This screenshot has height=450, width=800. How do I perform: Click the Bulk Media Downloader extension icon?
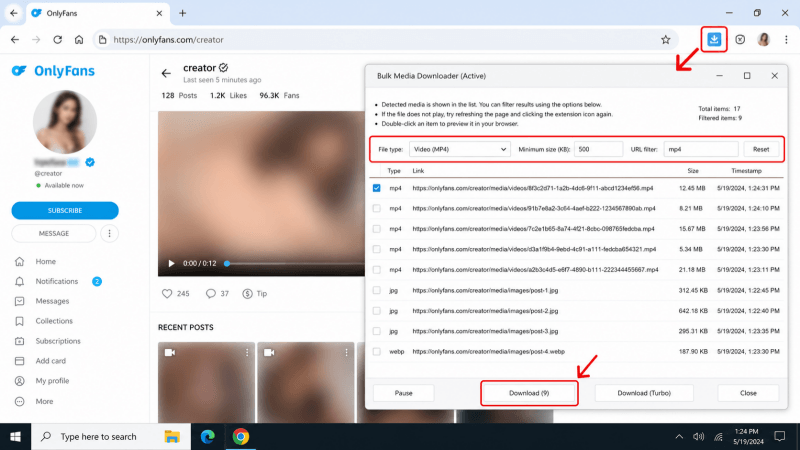point(714,39)
